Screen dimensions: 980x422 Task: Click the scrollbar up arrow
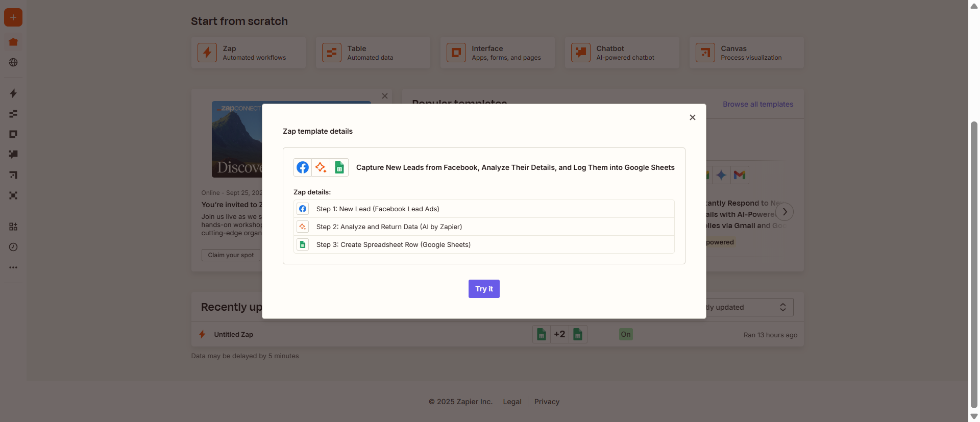[x=974, y=6]
